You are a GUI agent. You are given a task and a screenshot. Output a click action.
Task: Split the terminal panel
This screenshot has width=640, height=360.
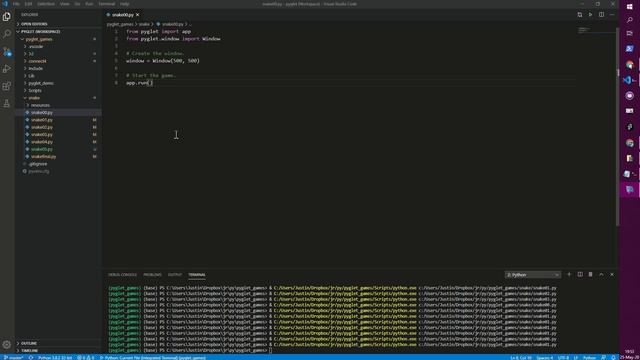point(580,275)
